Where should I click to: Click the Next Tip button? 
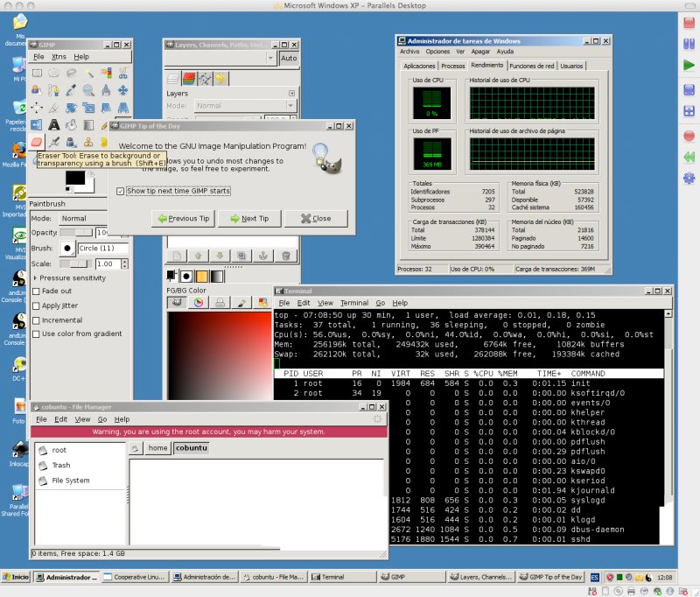coord(249,218)
